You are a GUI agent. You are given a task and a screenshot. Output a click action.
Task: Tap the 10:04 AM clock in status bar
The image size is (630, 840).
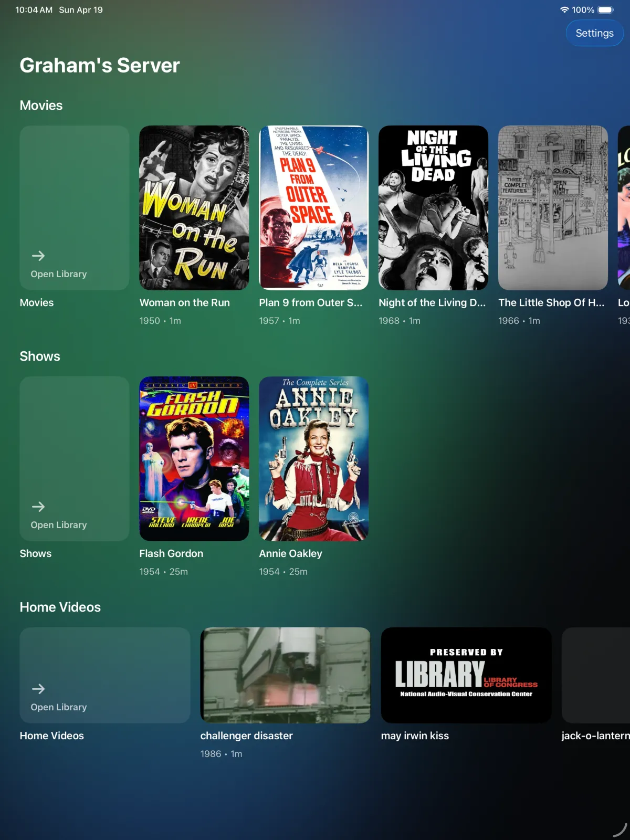point(34,10)
